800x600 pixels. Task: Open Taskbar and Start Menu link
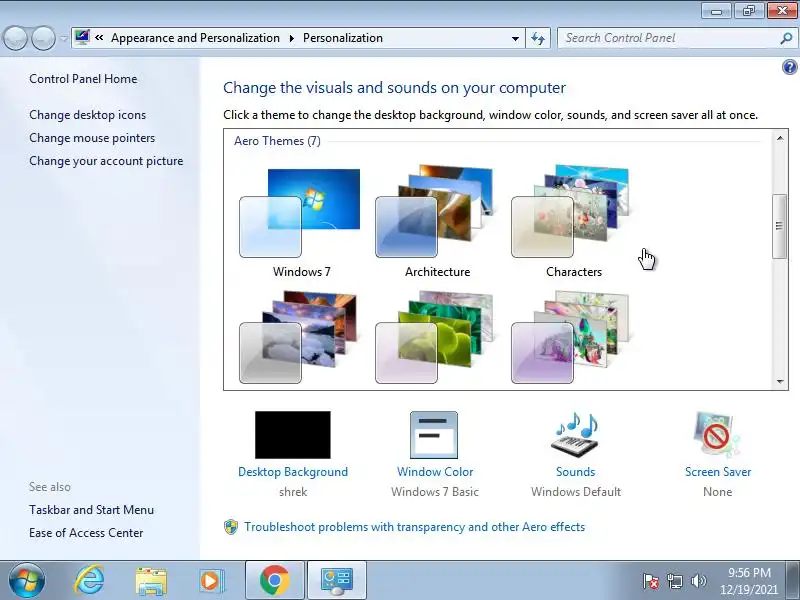pos(91,510)
